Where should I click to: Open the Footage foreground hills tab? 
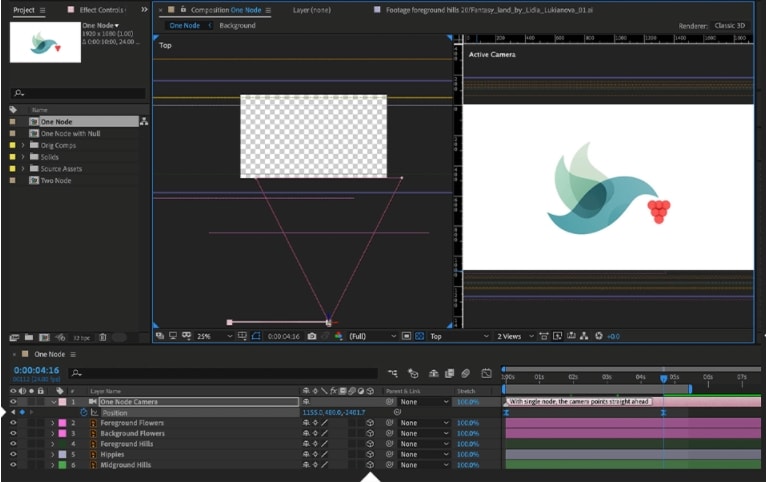coord(489,10)
